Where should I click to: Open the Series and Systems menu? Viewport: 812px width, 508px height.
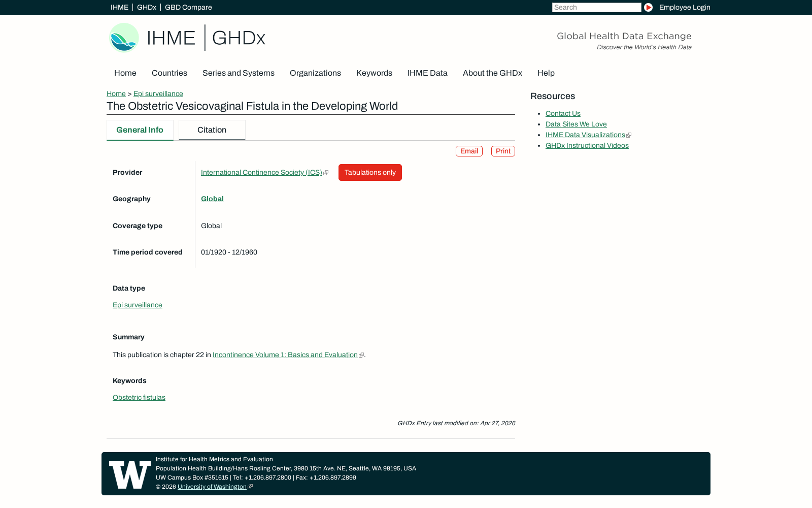point(239,73)
